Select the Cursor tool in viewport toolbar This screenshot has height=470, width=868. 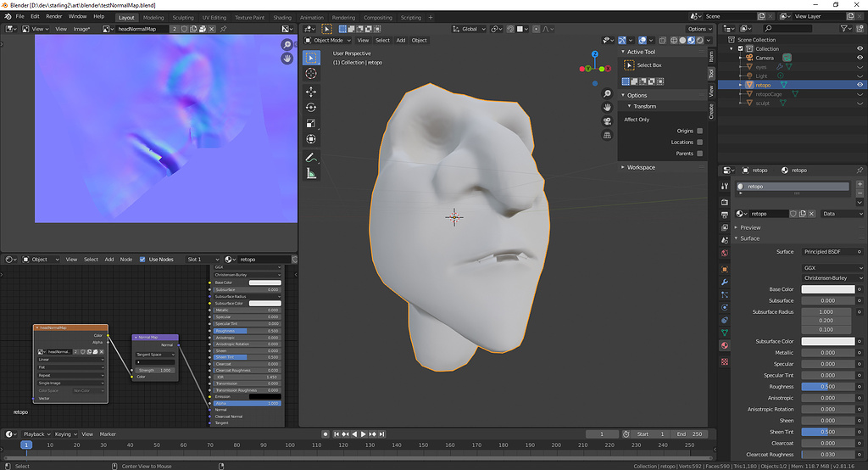311,74
